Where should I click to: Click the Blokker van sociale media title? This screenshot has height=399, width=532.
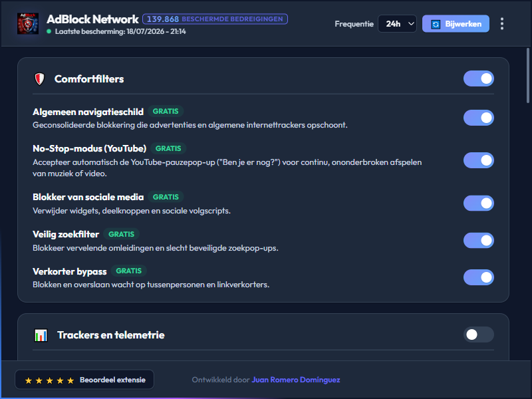[88, 197]
